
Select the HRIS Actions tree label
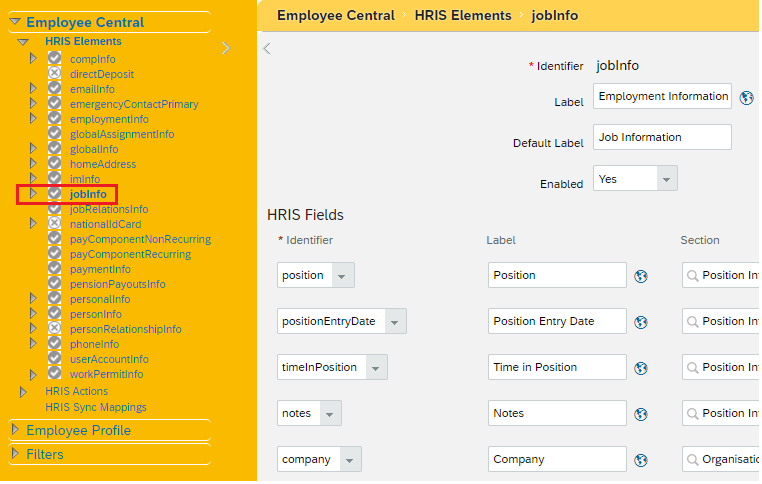(x=76, y=391)
